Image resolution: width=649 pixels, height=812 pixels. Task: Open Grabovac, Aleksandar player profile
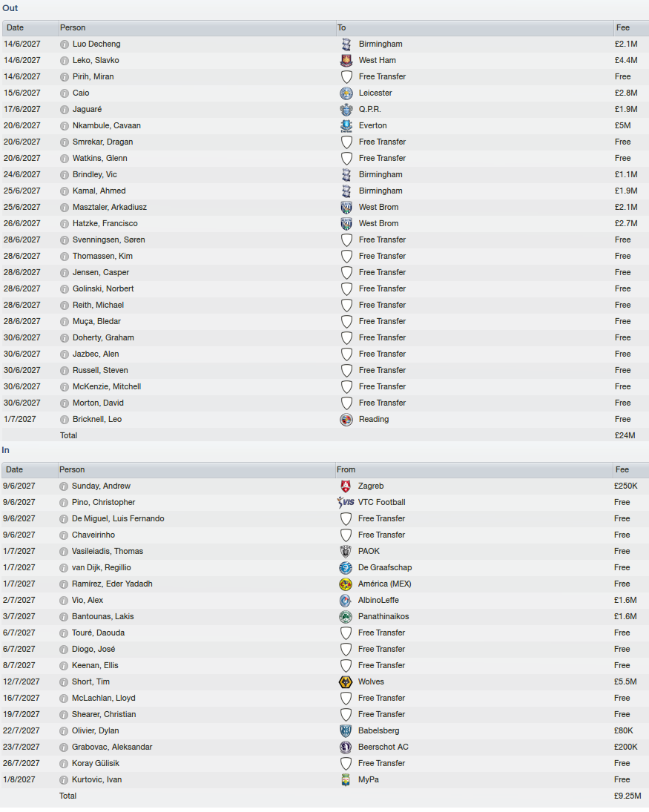[112, 747]
